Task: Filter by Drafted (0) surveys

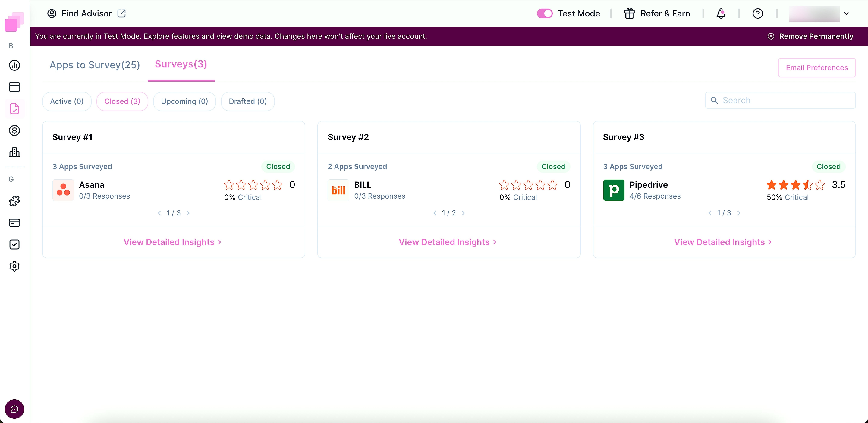Action: pos(248,101)
